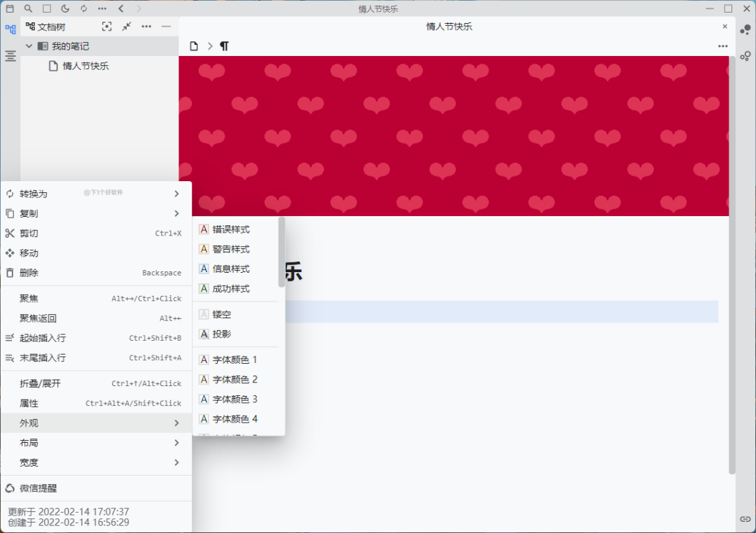Select 聚焦返回 menu item
This screenshot has height=533, width=756.
pyautogui.click(x=96, y=318)
